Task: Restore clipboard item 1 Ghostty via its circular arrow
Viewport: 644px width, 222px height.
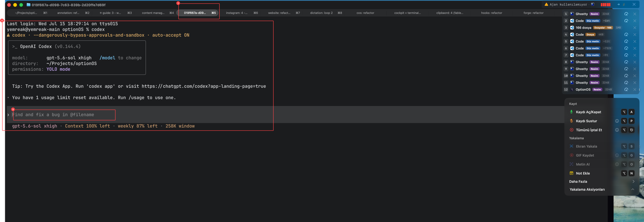Action: point(626,14)
